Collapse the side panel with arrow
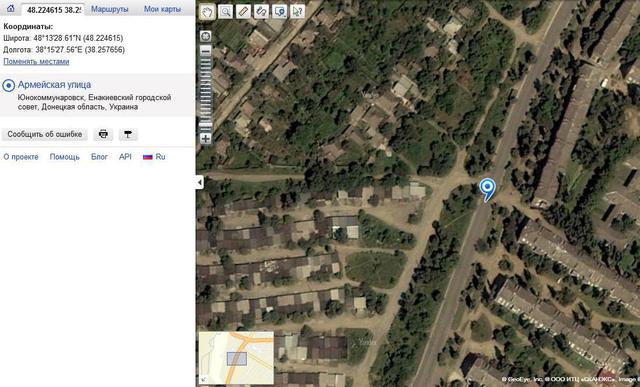Viewport: 640px width, 387px height. coord(200,182)
